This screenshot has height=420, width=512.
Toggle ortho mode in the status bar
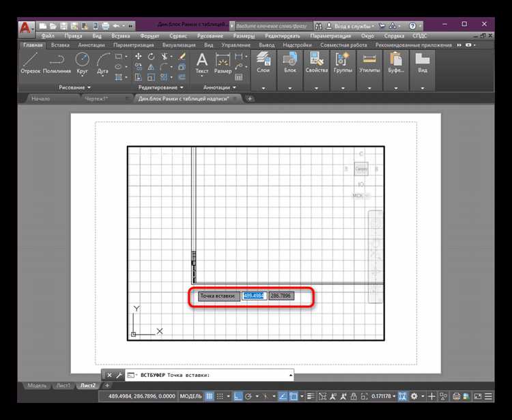238,397
